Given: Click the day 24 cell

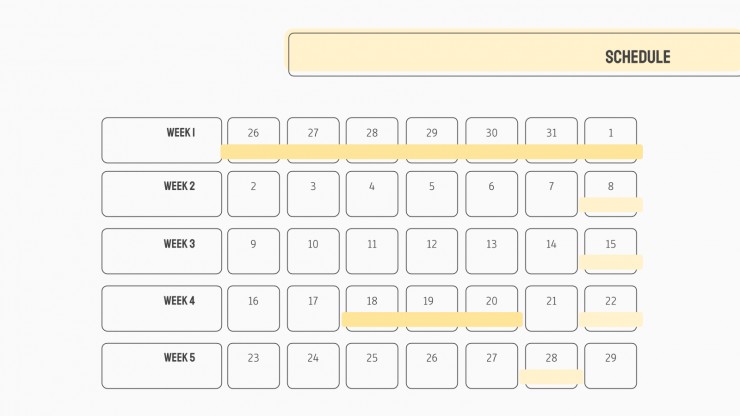Looking at the screenshot, I should coord(313,366).
